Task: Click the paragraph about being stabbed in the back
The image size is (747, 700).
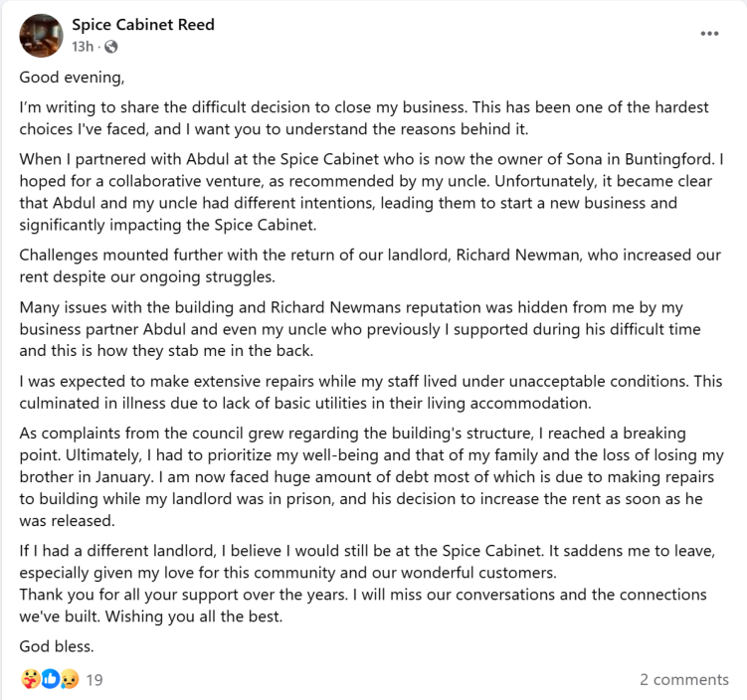Action: [x=360, y=329]
